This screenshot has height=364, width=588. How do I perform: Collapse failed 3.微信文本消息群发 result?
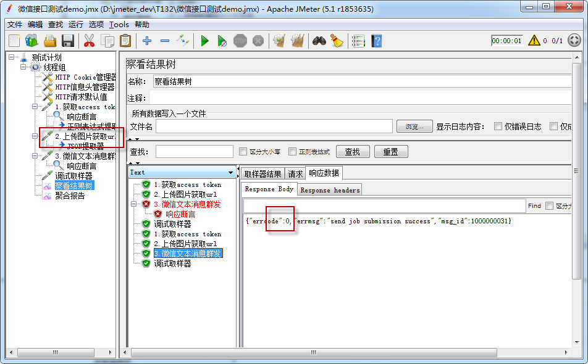click(x=133, y=204)
